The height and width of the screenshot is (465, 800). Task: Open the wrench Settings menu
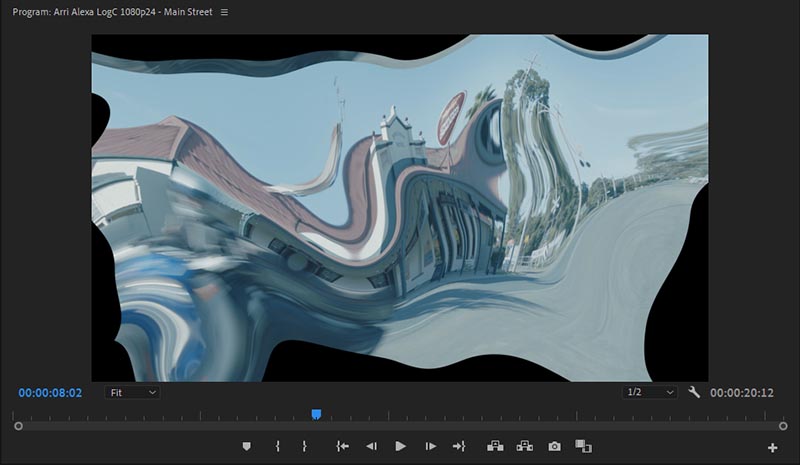[x=694, y=392]
